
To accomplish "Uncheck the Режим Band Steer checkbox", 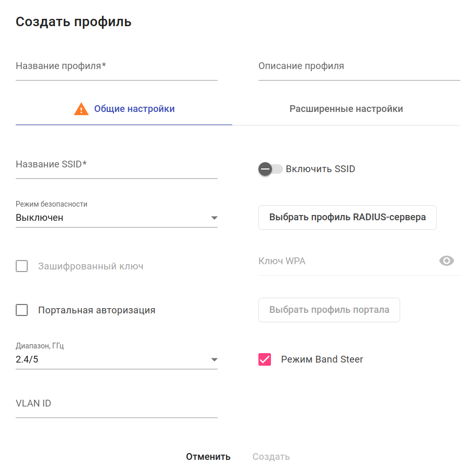I will click(265, 359).
